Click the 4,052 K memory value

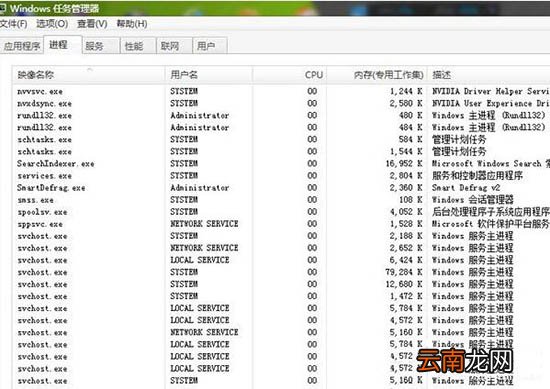(x=406, y=212)
